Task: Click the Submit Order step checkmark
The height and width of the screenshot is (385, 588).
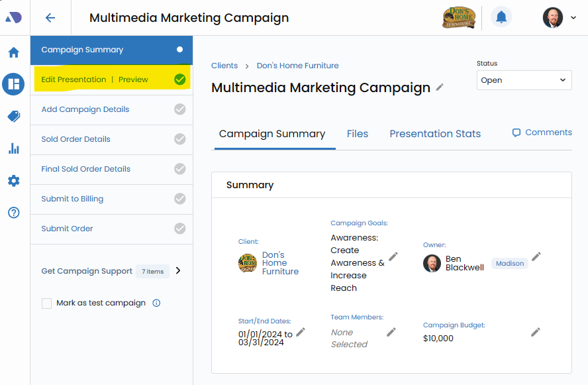Action: [179, 229]
